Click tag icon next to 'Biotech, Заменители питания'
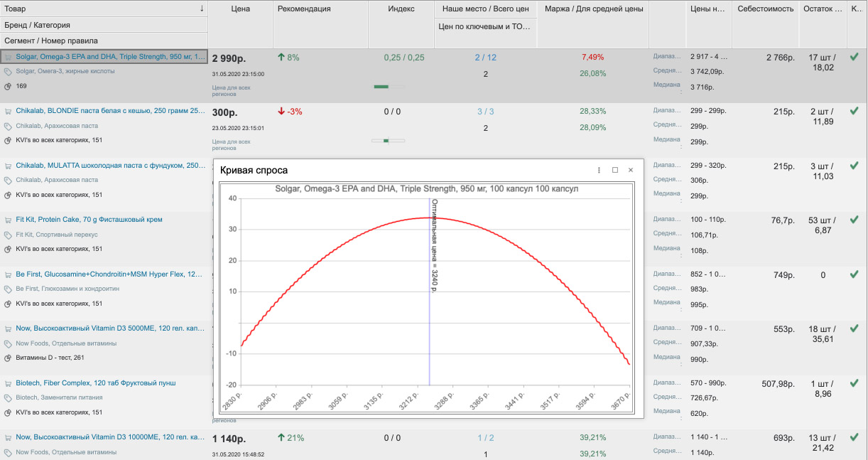Viewport: 868px width, 460px height. click(x=8, y=398)
